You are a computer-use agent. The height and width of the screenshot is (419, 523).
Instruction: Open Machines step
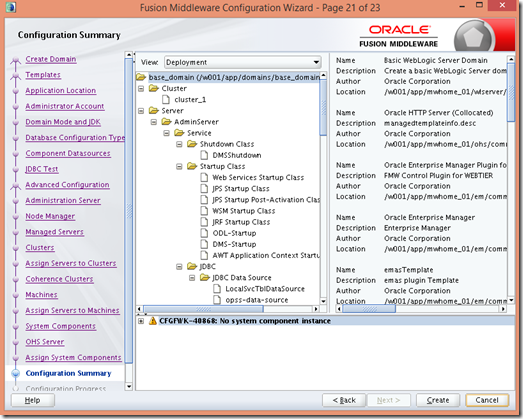pos(42,295)
